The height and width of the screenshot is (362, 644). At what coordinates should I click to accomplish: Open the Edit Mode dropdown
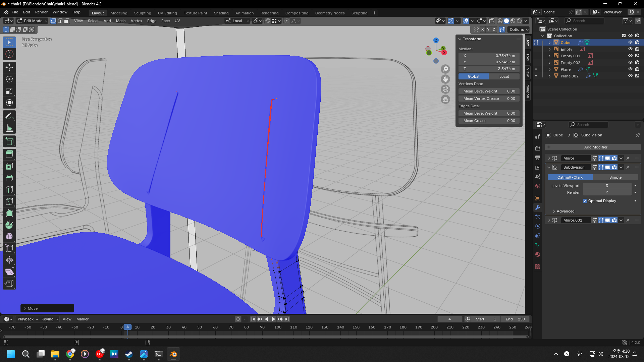coord(33,21)
